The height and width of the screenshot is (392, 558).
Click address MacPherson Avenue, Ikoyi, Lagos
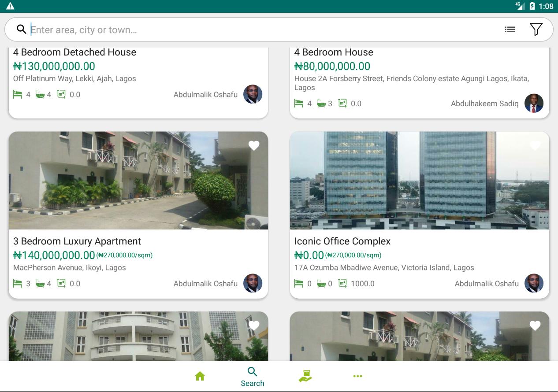(70, 267)
